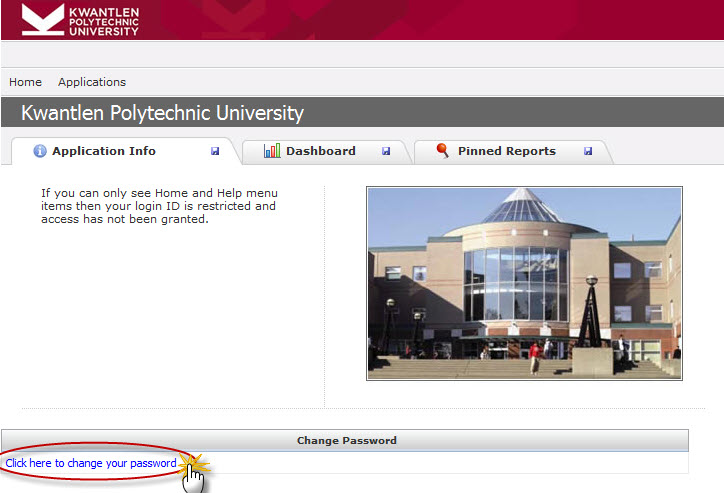Screen dimensions: 724x493
Task: Follow the 'Click here to change your password' link
Action: [x=91, y=463]
